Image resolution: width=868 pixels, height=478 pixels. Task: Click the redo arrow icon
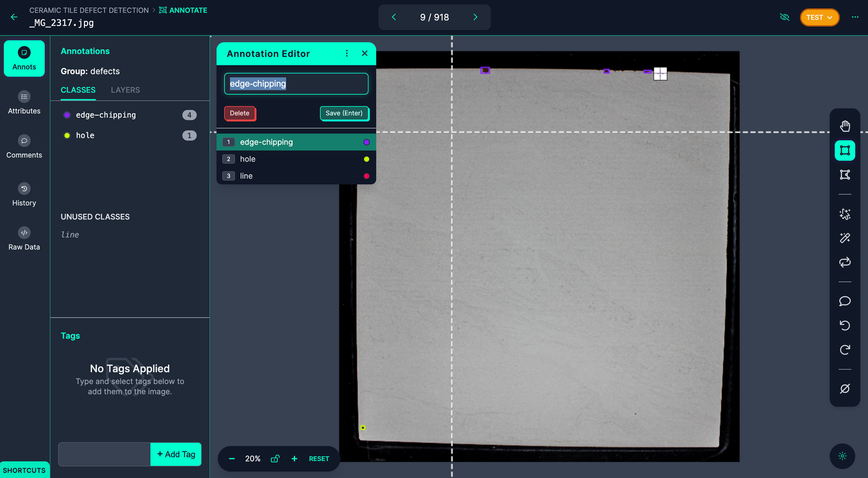tap(845, 349)
